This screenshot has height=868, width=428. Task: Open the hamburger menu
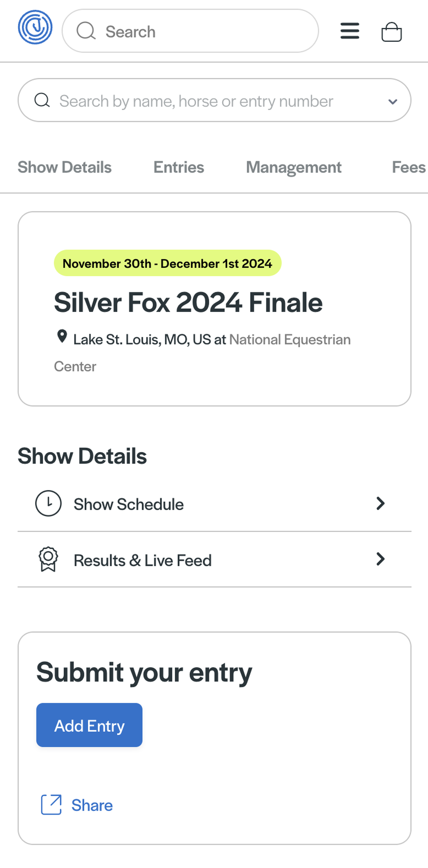pos(350,31)
